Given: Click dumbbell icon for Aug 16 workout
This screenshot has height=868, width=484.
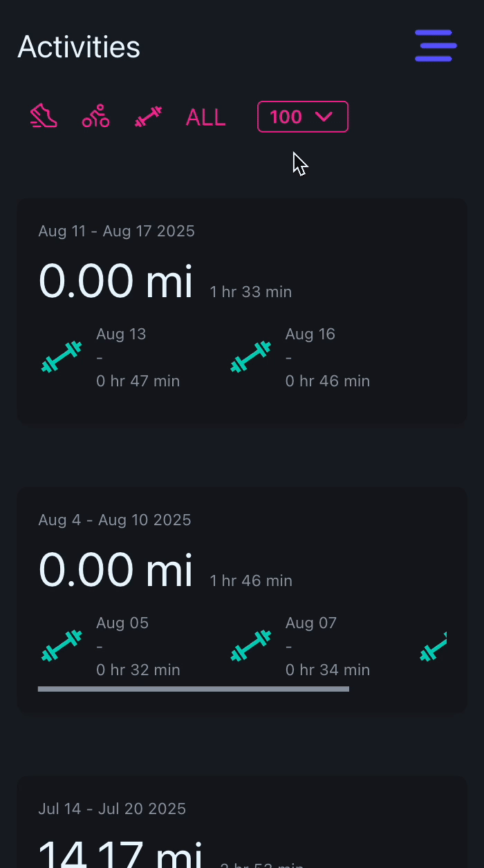Looking at the screenshot, I should tap(250, 357).
